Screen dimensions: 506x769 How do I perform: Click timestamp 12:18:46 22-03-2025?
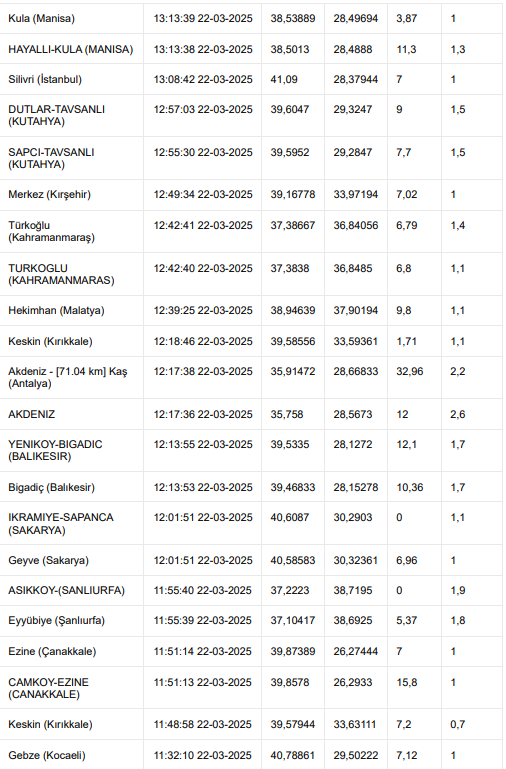point(203,341)
